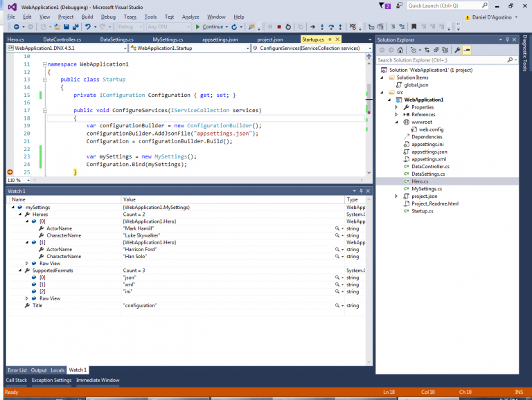Expand the References node in Solution Explorer

pos(396,115)
